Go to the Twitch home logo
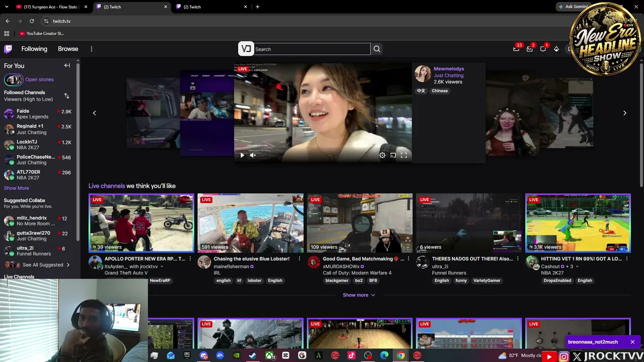The width and height of the screenshot is (644, 362). tap(8, 49)
